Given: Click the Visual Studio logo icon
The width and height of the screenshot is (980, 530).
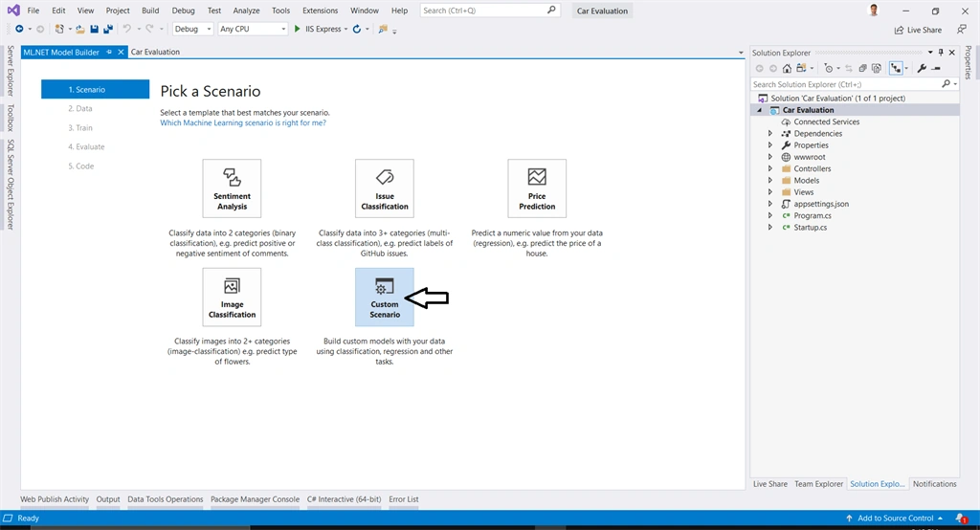Looking at the screenshot, I should pos(13,10).
